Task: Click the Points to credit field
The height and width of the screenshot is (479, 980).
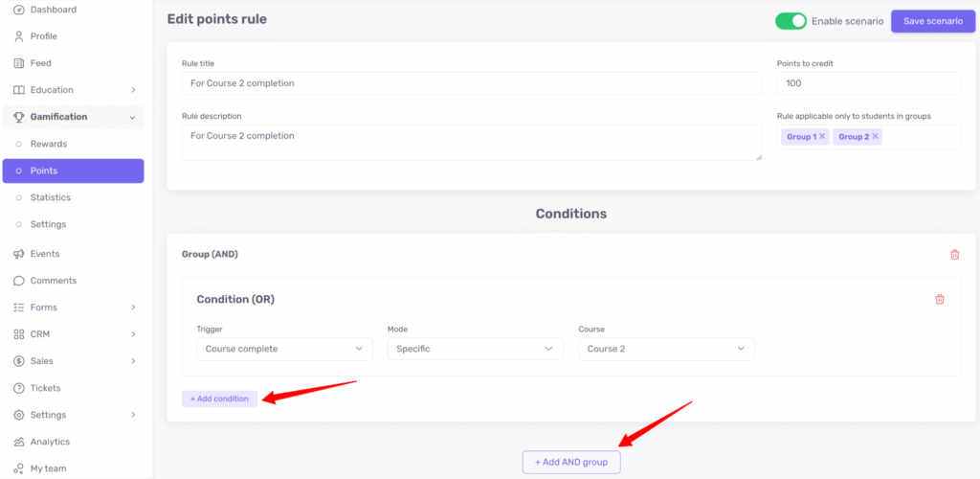Action: 868,83
